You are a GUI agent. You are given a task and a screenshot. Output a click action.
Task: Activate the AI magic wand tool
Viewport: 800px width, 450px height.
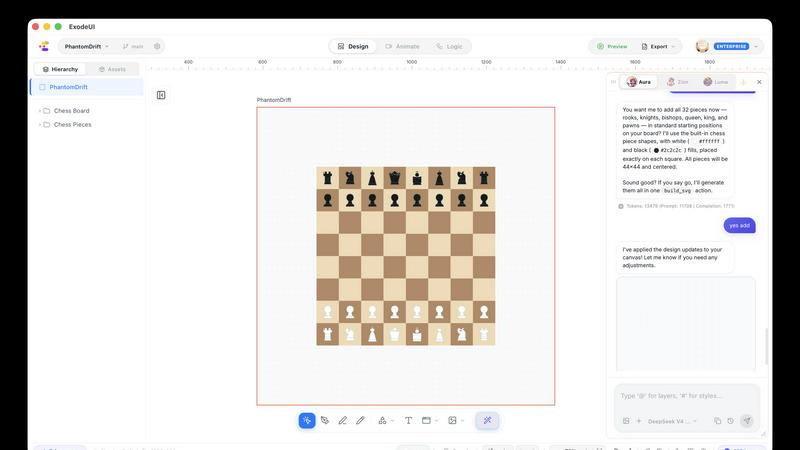(x=487, y=420)
